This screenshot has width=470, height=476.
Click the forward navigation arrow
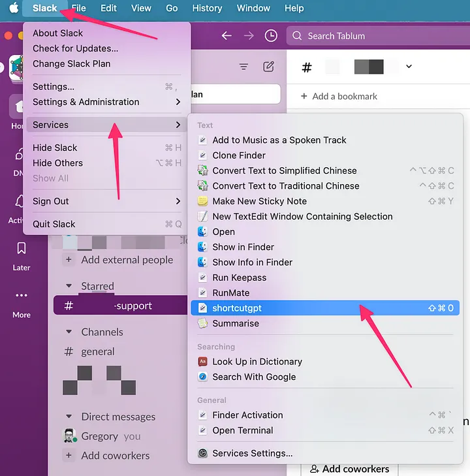click(249, 36)
